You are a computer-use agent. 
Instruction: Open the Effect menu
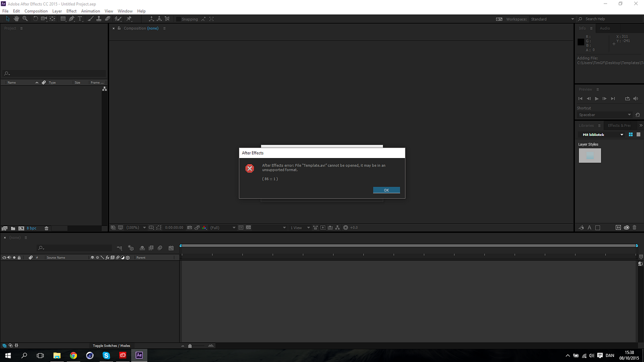[x=71, y=11]
